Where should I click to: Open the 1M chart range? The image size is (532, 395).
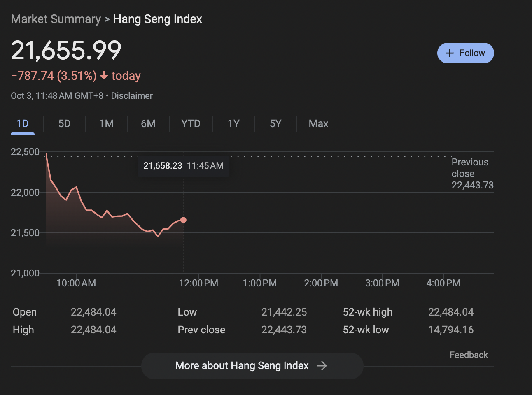pyautogui.click(x=107, y=124)
